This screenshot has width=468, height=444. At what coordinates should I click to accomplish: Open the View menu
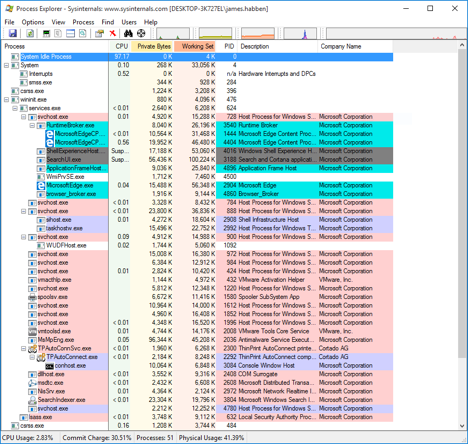[x=58, y=22]
